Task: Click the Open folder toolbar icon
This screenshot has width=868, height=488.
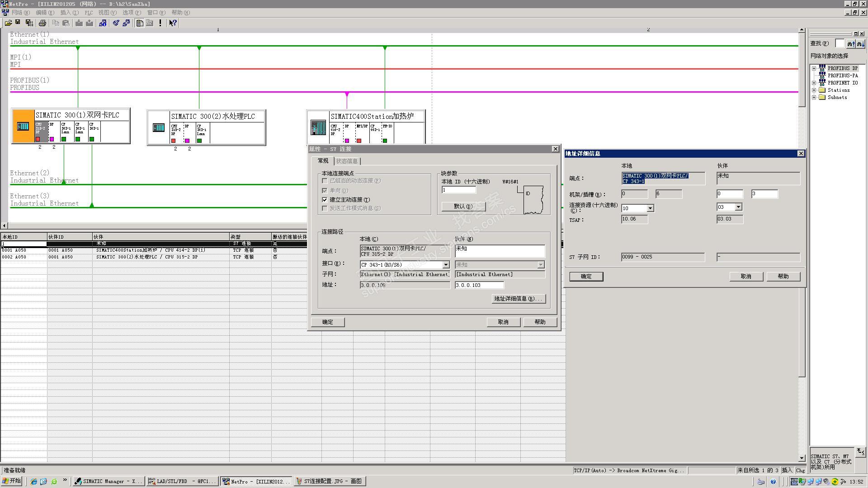Action: 8,23
